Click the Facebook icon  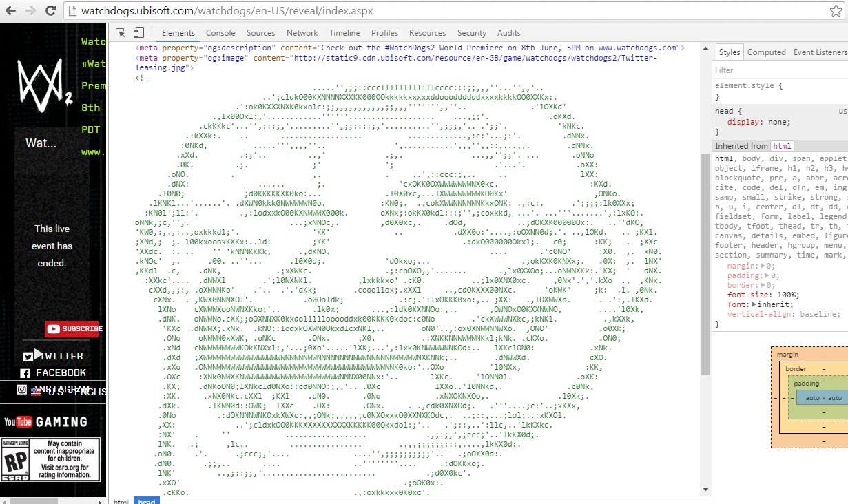pyautogui.click(x=25, y=373)
